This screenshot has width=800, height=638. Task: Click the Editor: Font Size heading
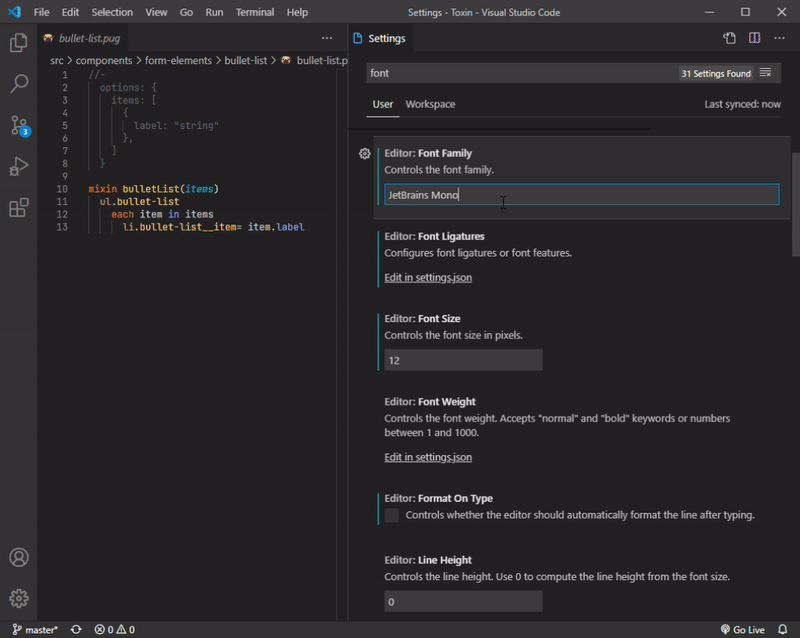(422, 318)
